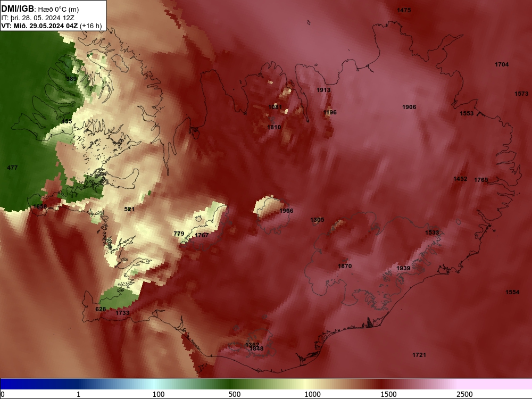Screen dimensions: 532x399
Task: Click the 1704 value on the map
Action: [x=502, y=64]
